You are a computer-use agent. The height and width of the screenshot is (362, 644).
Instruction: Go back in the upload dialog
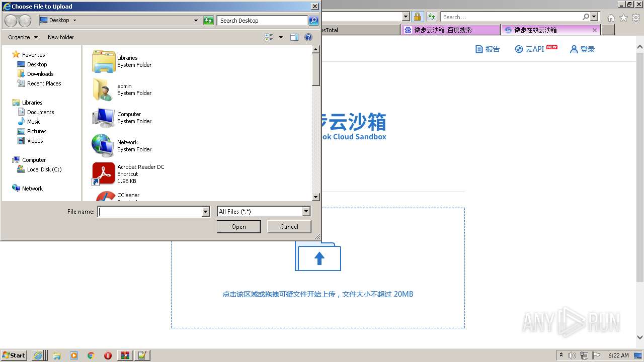(11, 21)
